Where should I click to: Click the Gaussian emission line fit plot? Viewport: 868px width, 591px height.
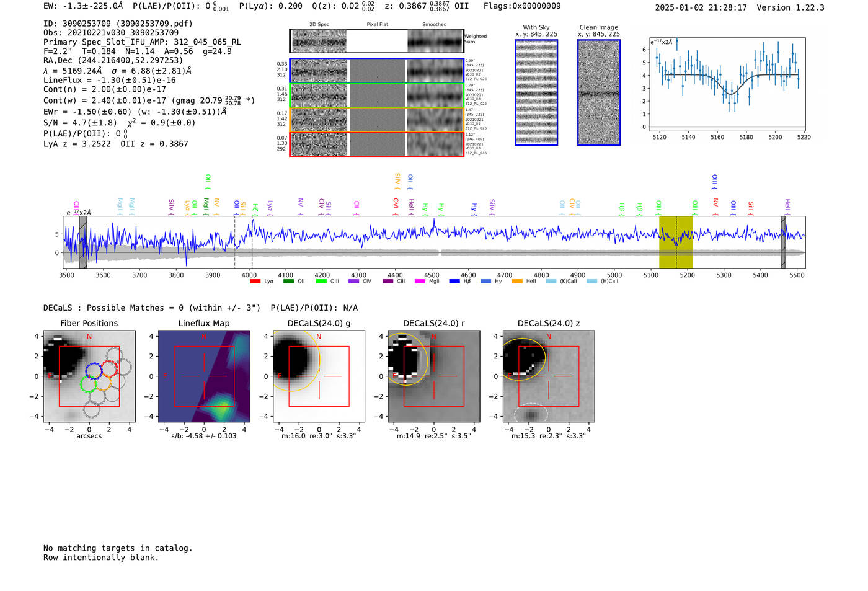727,85
